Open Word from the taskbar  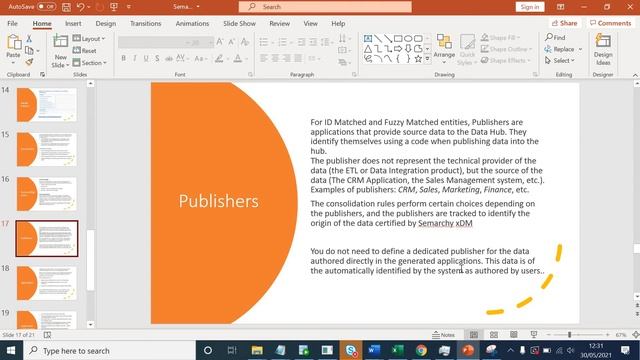coord(374,350)
